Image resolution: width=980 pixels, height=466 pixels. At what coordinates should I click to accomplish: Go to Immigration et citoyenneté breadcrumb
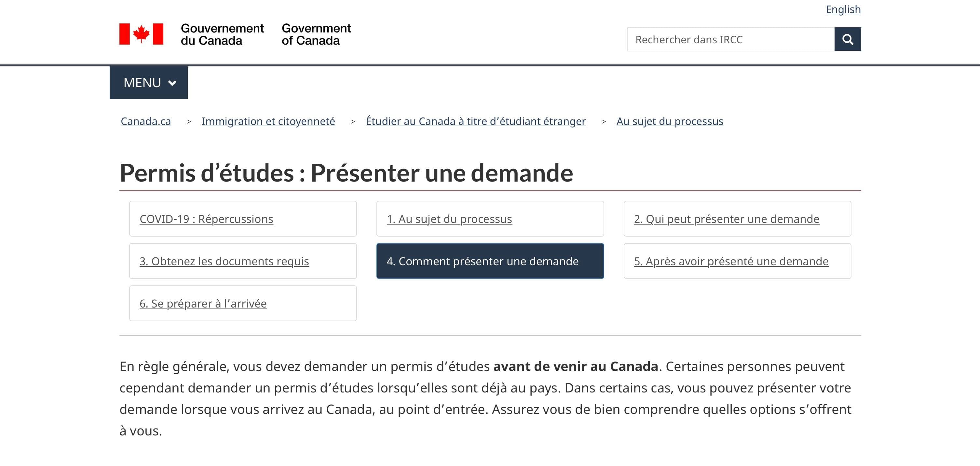pyautogui.click(x=268, y=121)
